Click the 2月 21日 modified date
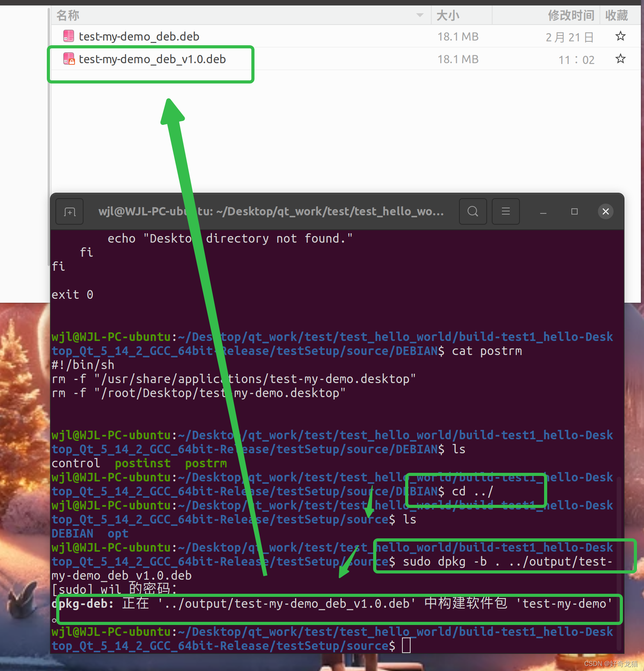644x671 pixels. (x=569, y=37)
